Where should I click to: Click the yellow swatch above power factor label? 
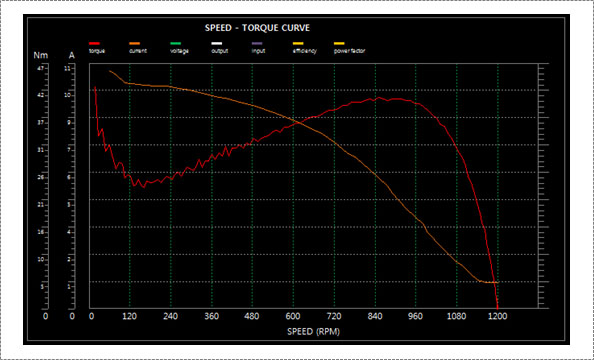[339, 44]
